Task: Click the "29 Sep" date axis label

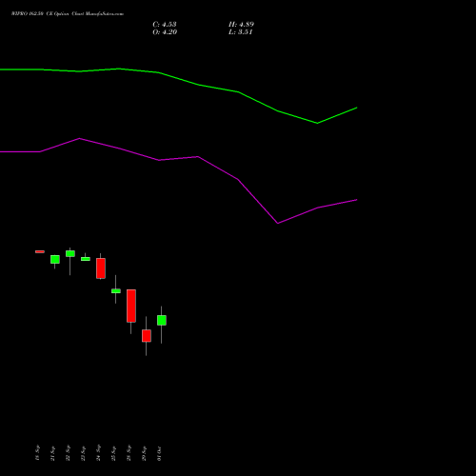Action: [x=145, y=453]
